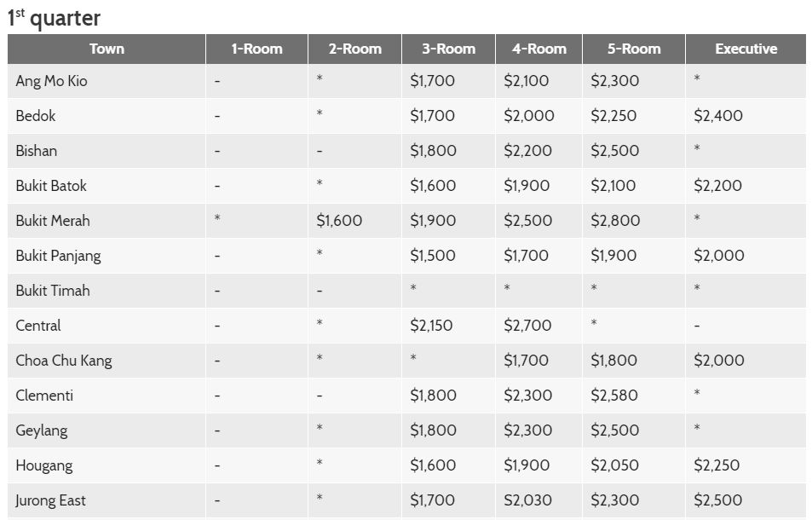Image resolution: width=812 pixels, height=520 pixels.
Task: Click the 3-Room column header
Action: click(x=448, y=49)
